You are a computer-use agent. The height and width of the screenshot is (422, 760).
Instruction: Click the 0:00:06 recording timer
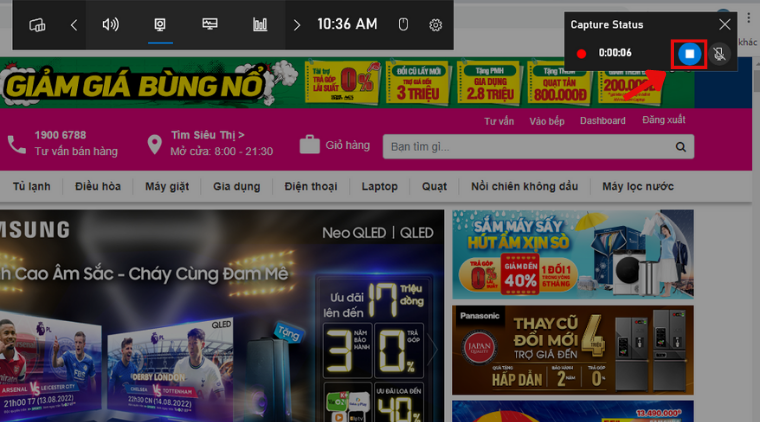(x=615, y=53)
